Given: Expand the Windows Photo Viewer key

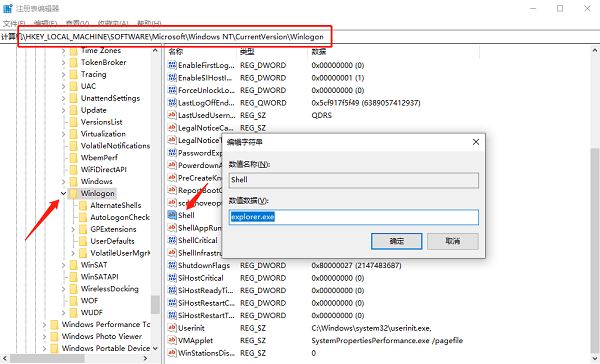Looking at the screenshot, I should pyautogui.click(x=44, y=336).
